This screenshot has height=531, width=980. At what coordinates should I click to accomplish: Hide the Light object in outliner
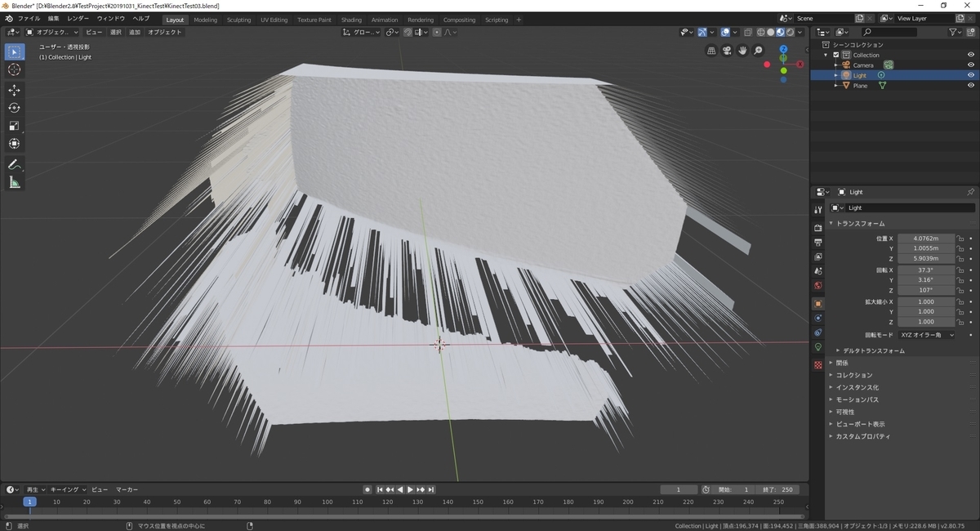pos(971,75)
